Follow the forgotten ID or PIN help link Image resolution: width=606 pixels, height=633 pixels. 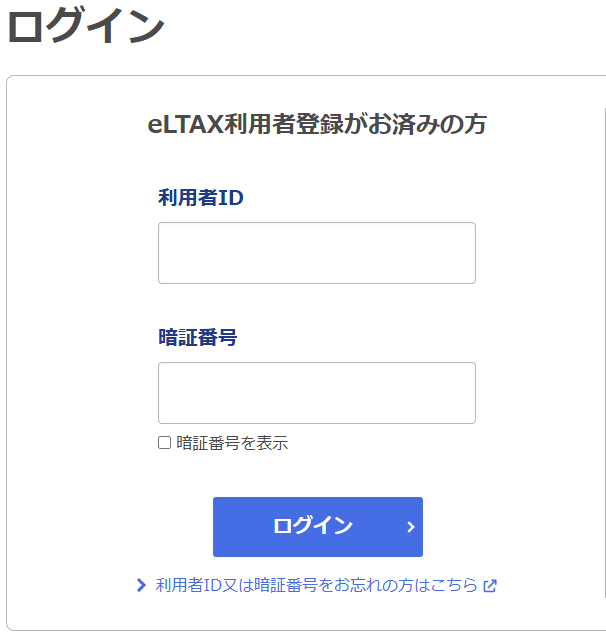pos(317,585)
